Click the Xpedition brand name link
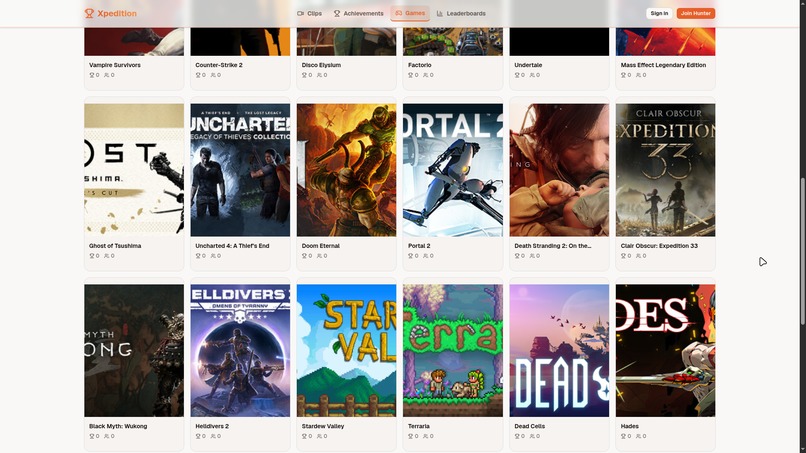Screen dimensions: 806x453 pyautogui.click(x=117, y=13)
